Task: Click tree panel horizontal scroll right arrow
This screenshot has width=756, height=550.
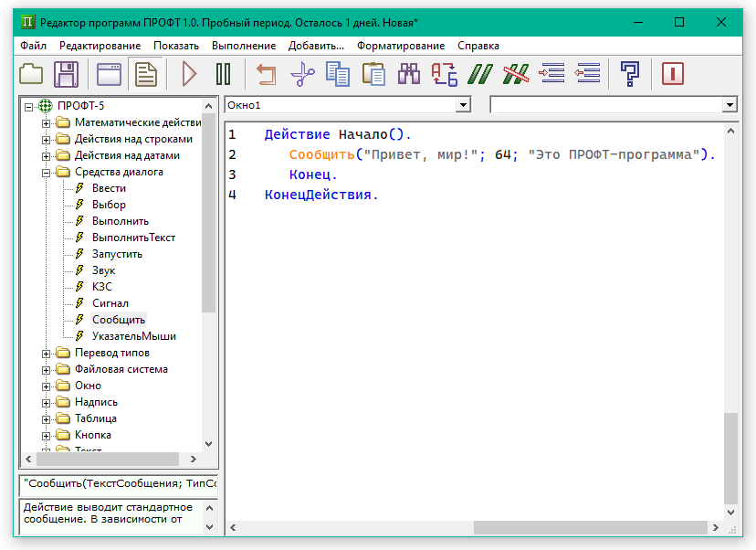Action: click(x=194, y=459)
